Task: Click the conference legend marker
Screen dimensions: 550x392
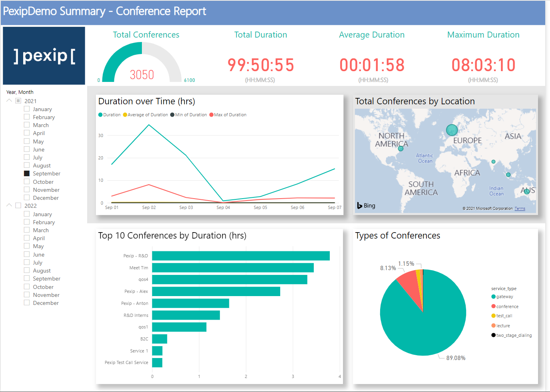Action: coord(493,306)
